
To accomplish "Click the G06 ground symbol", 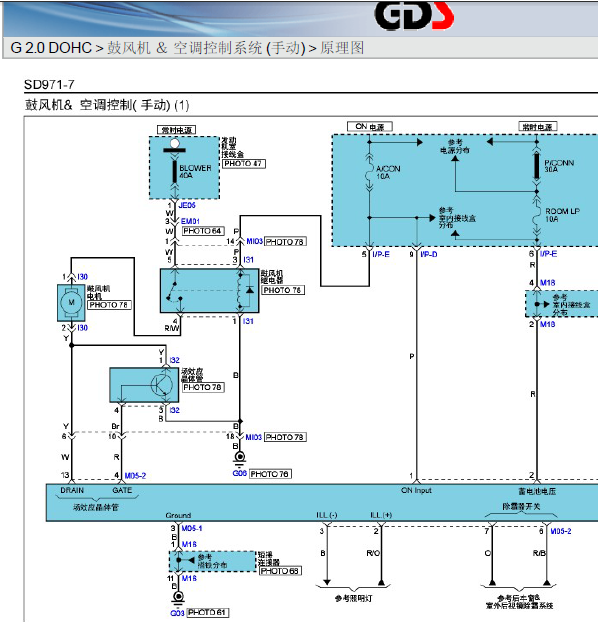I will pyautogui.click(x=239, y=458).
